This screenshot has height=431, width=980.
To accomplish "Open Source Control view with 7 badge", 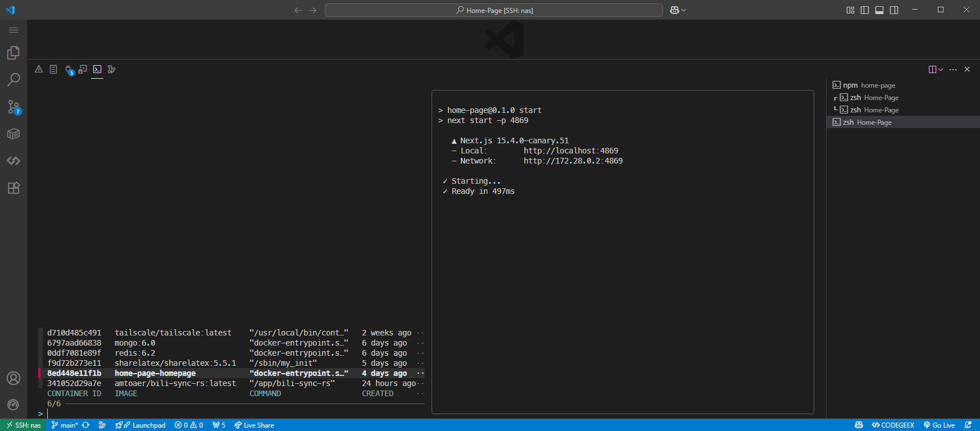I will coord(13,107).
